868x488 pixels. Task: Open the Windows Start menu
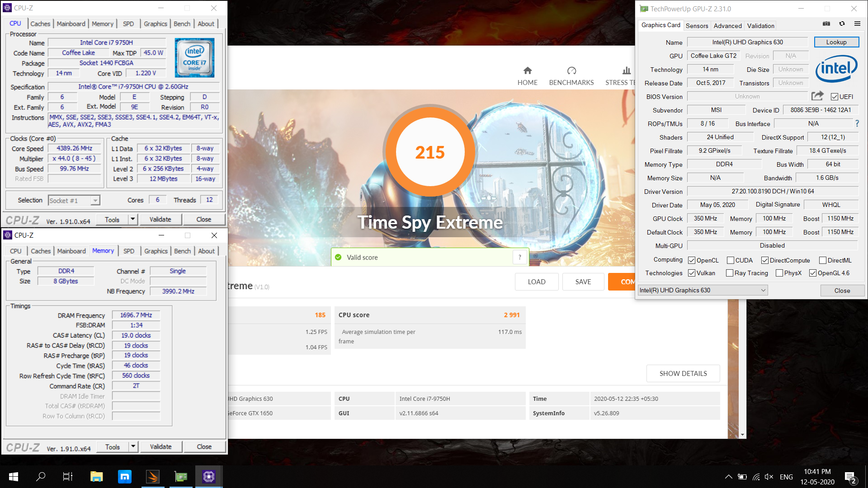pyautogui.click(x=14, y=477)
